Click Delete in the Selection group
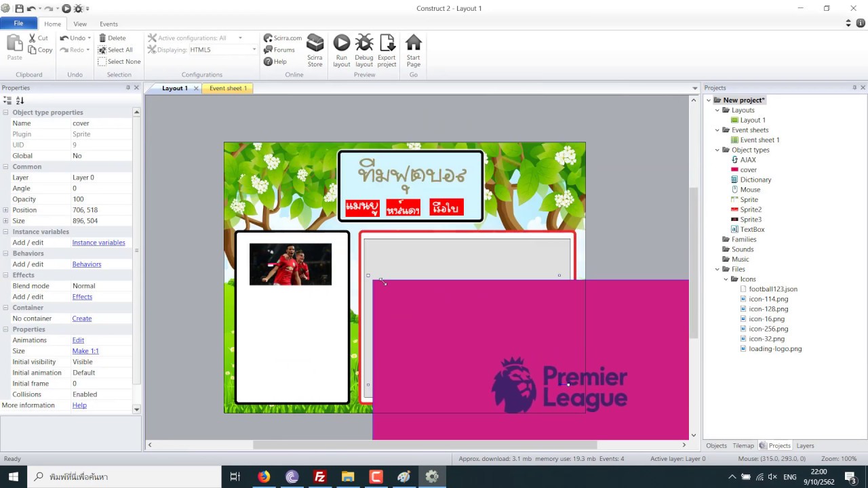This screenshot has width=868, height=488. click(113, 38)
